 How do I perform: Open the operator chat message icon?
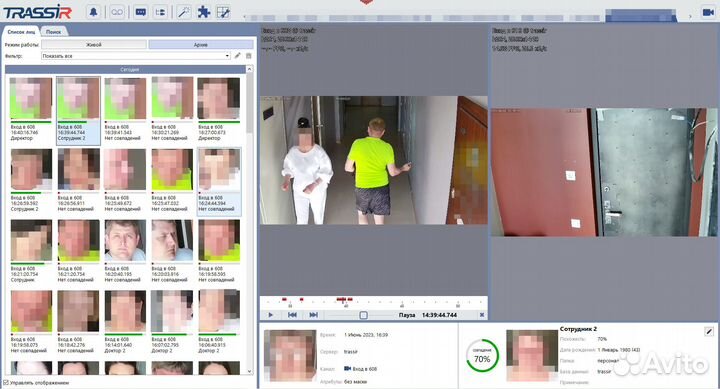[141, 12]
